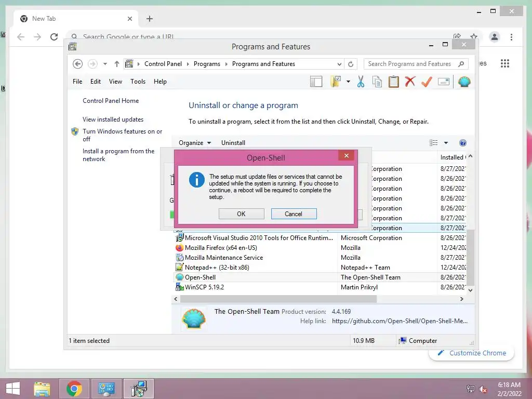This screenshot has height=399, width=532.
Task: Open the View menu
Action: tap(115, 82)
